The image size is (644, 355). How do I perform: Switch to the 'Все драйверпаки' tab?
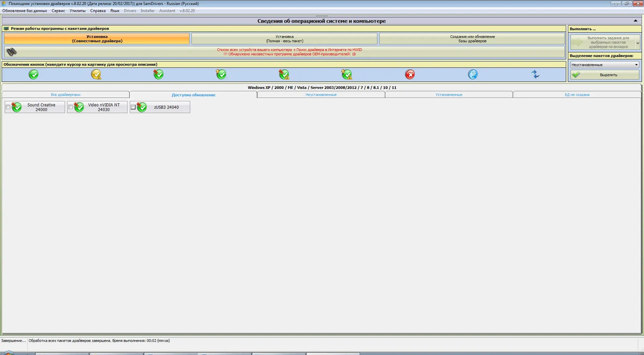[66, 95]
